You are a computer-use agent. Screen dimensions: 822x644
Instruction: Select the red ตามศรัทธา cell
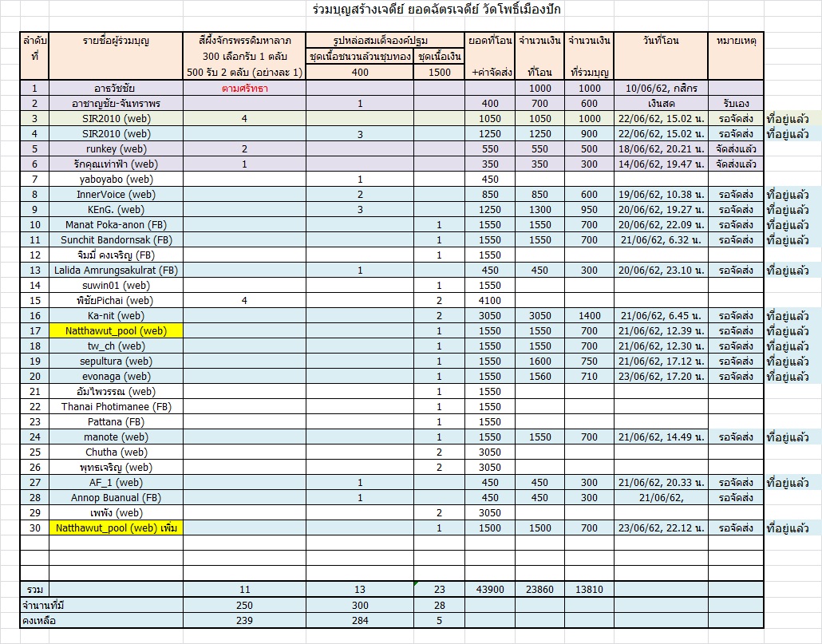244,89
